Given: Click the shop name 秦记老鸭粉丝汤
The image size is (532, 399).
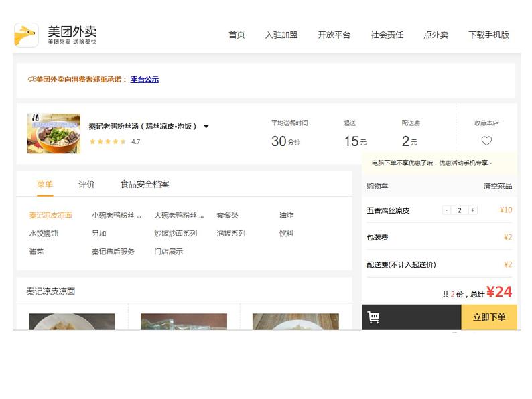Looking at the screenshot, I should coord(143,127).
